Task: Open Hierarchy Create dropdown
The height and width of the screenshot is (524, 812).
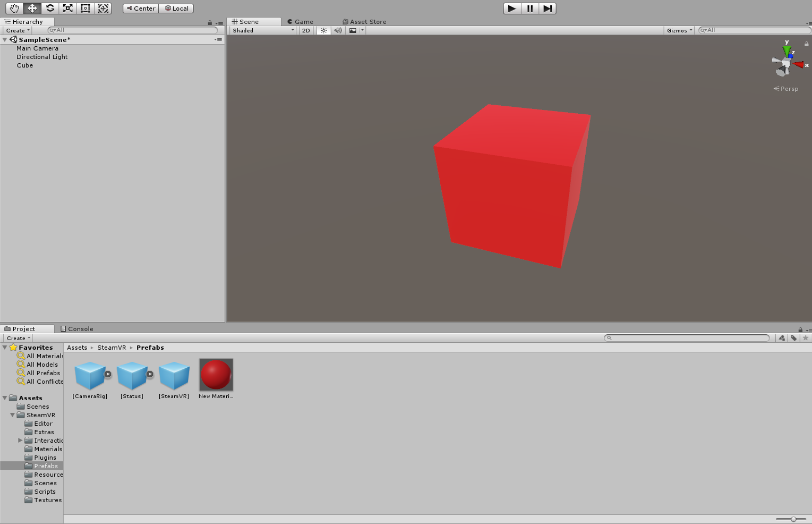Action: 18,30
